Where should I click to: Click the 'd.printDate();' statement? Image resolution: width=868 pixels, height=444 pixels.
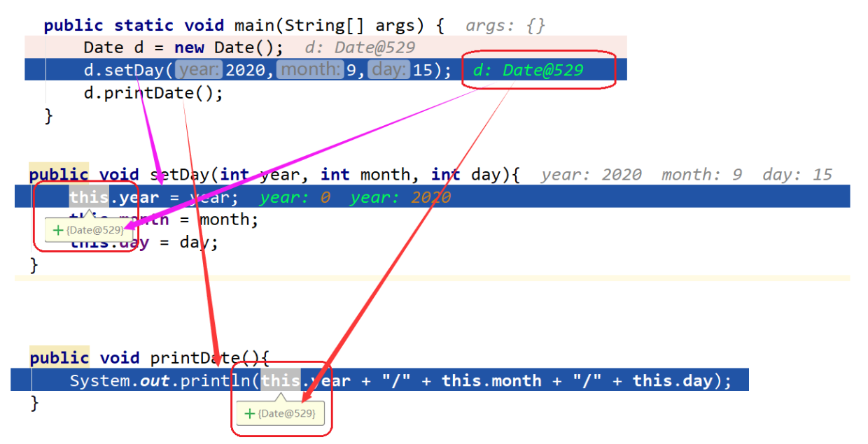coord(153,93)
